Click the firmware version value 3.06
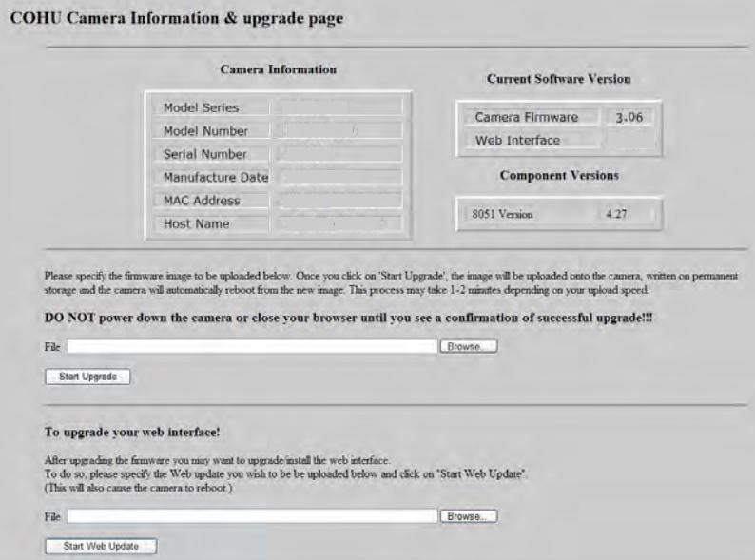This screenshot has height=560, width=755. 629,117
